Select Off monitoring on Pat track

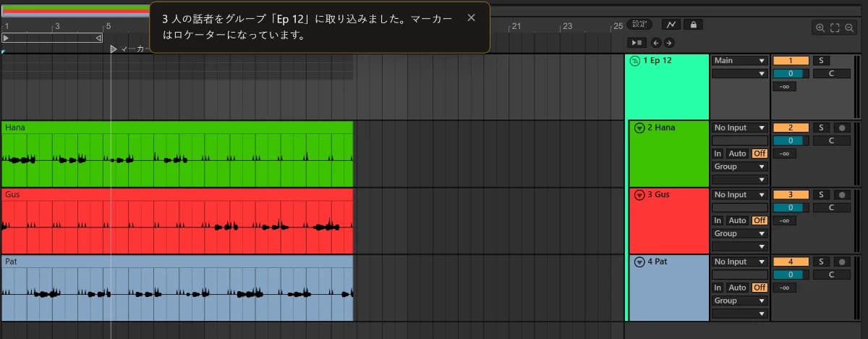click(759, 288)
